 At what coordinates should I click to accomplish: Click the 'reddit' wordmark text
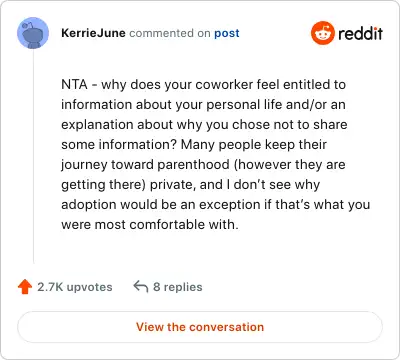(x=360, y=33)
